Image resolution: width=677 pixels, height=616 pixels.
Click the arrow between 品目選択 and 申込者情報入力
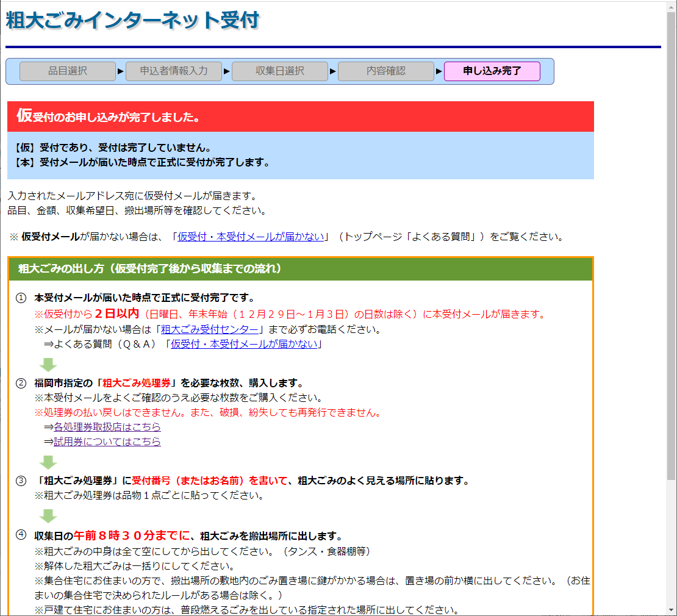coord(119,71)
